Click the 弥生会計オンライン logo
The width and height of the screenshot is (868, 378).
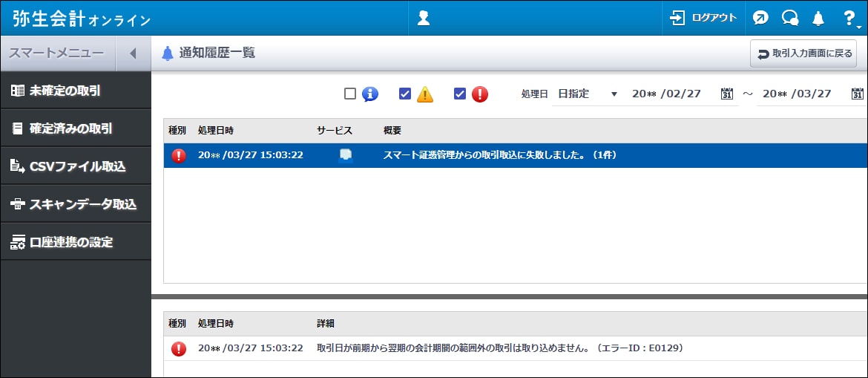[x=82, y=19]
